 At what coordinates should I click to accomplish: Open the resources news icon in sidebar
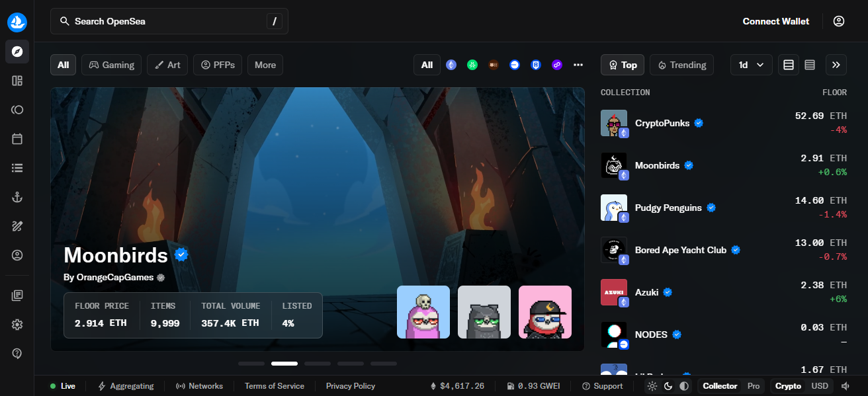[17, 296]
